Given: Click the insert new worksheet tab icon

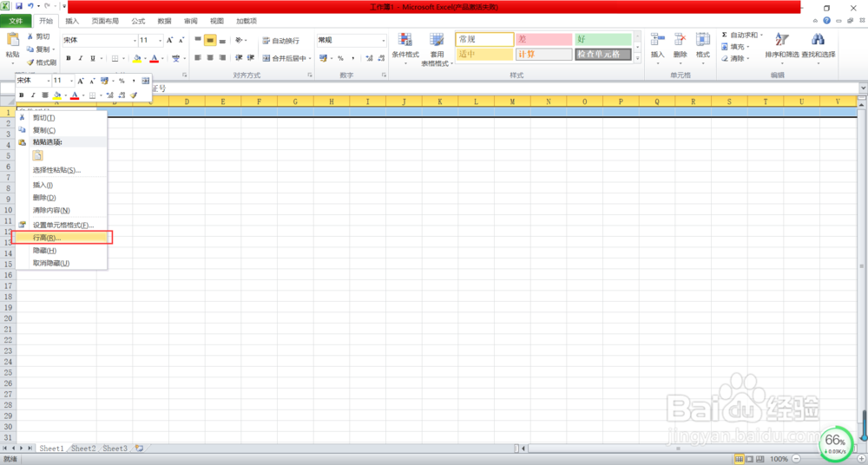Looking at the screenshot, I should coord(138,448).
